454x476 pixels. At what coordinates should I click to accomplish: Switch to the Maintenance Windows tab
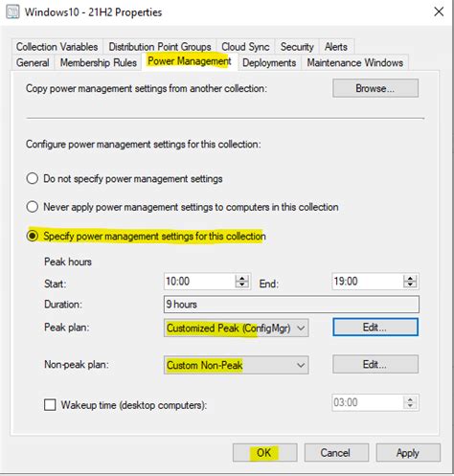355,62
